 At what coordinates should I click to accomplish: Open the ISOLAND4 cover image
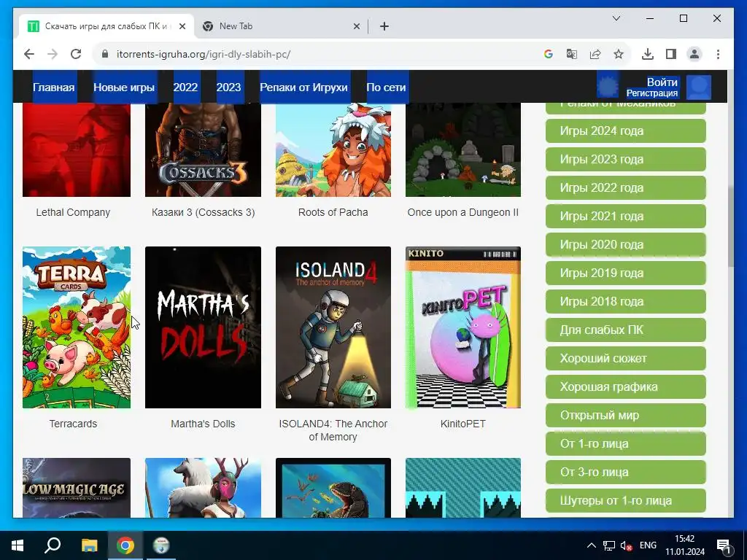(333, 327)
